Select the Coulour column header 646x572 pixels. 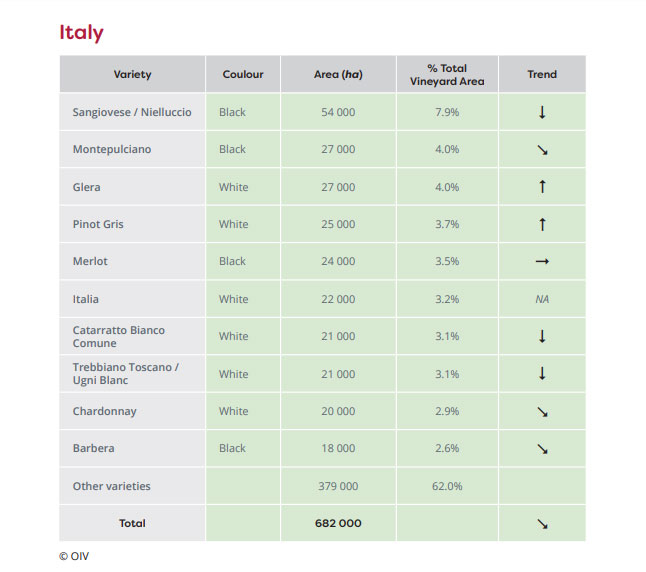coord(243,75)
